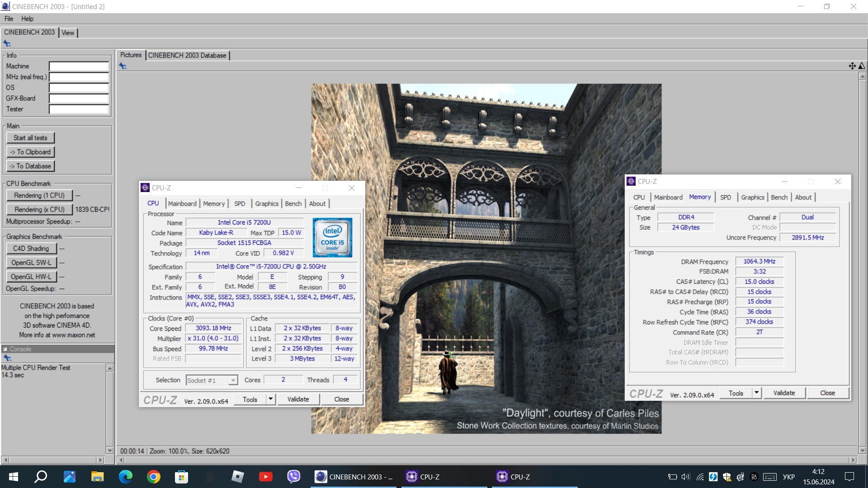
Task: Click the CINEBENCH app icon in the title bar
Action: (5, 6)
